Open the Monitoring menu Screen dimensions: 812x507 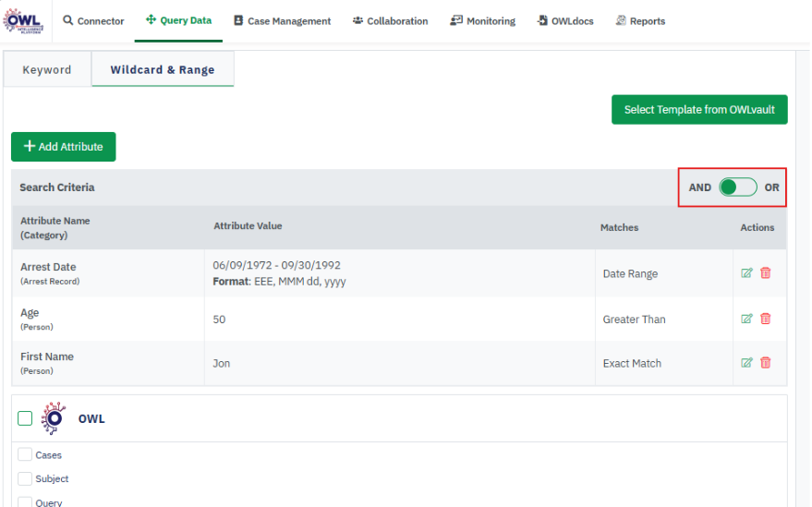point(482,20)
